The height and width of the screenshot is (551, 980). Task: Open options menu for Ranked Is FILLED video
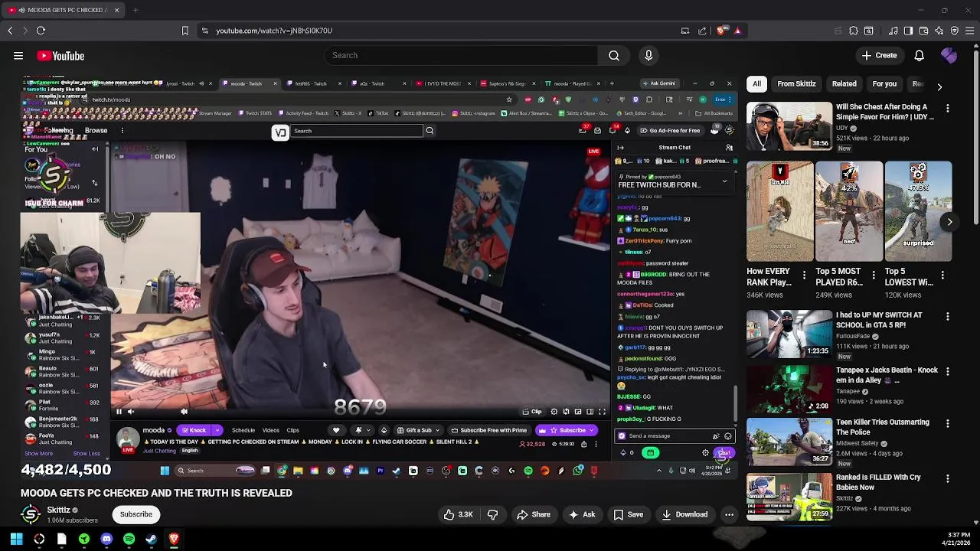click(947, 479)
